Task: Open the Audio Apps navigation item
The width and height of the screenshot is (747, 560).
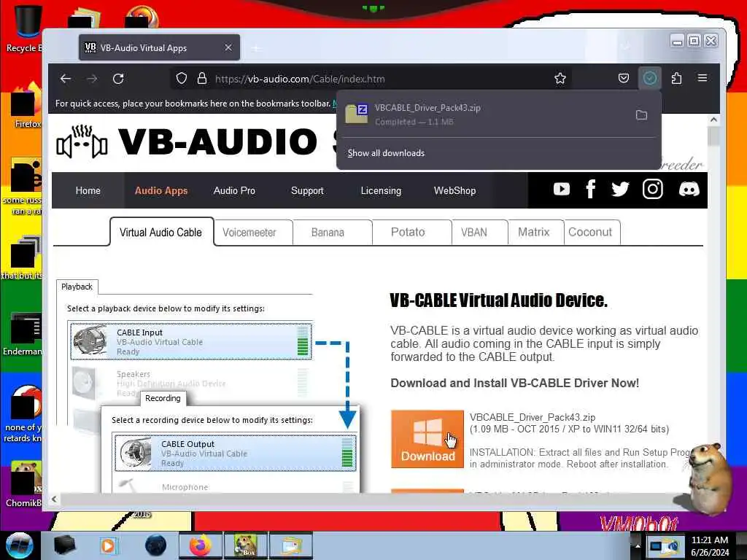Action: (x=161, y=190)
